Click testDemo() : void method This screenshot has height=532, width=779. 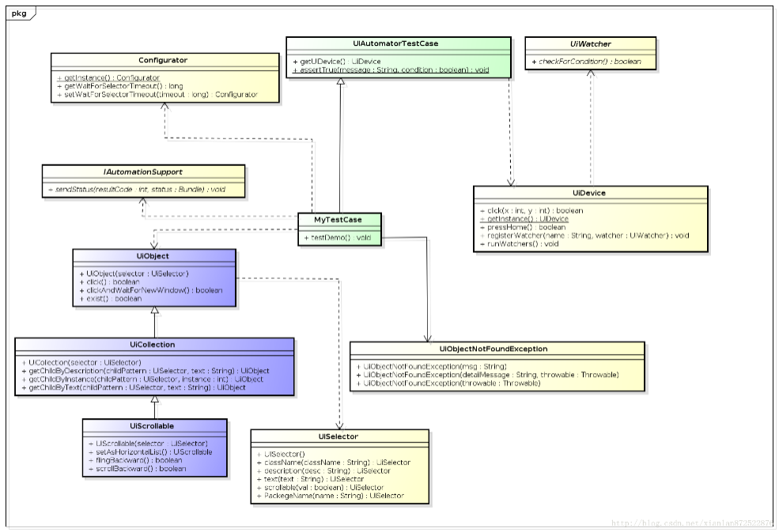(338, 237)
